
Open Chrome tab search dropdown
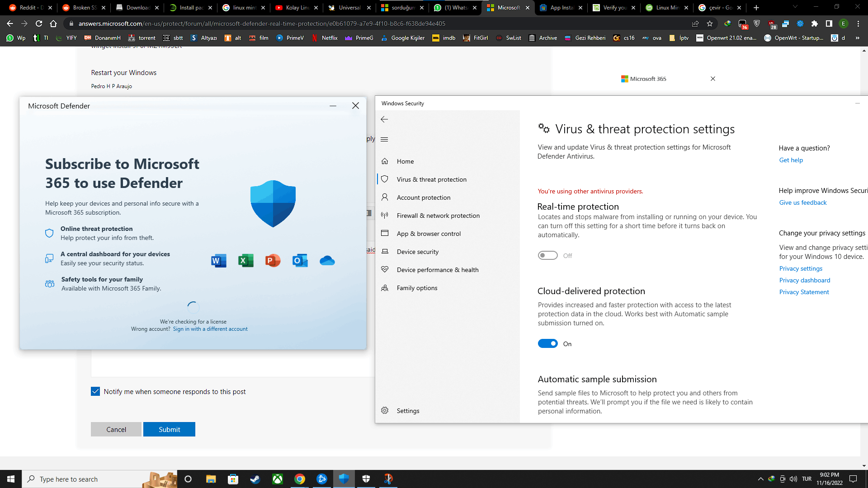click(795, 7)
